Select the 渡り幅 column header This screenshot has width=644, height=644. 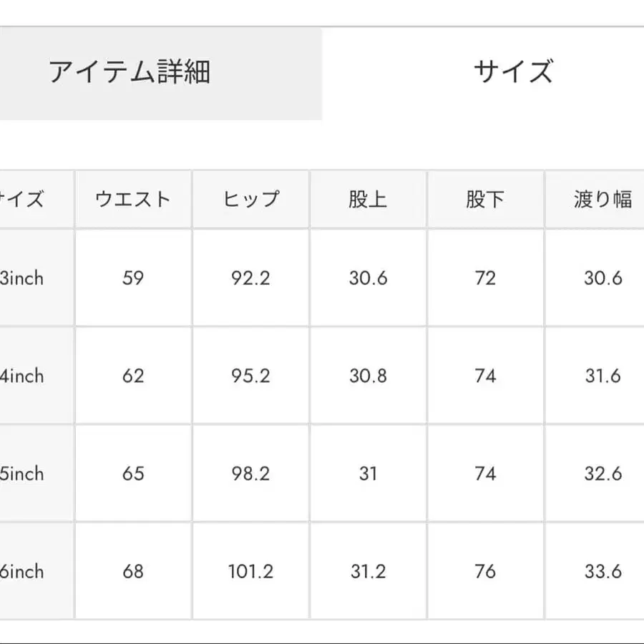(598, 199)
